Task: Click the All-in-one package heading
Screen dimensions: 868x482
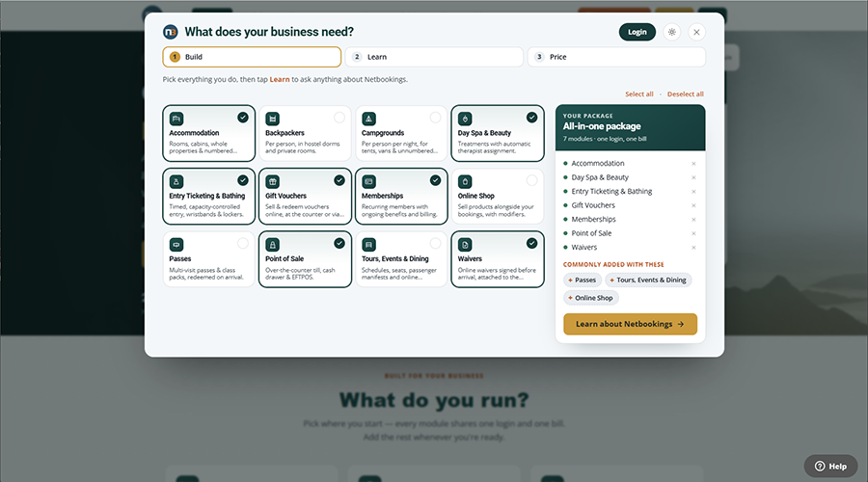Action: coord(602,126)
